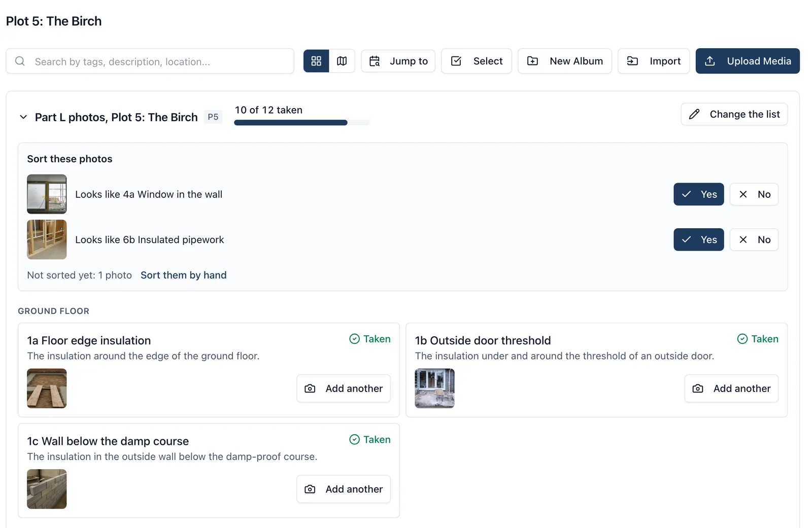Click the Ground Floor section header
Screen dimensions: 812x528
pyautogui.click(x=54, y=311)
